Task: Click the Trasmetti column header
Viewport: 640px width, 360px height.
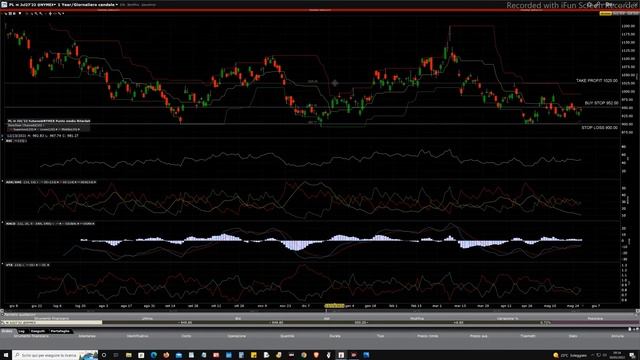Action: click(528, 336)
